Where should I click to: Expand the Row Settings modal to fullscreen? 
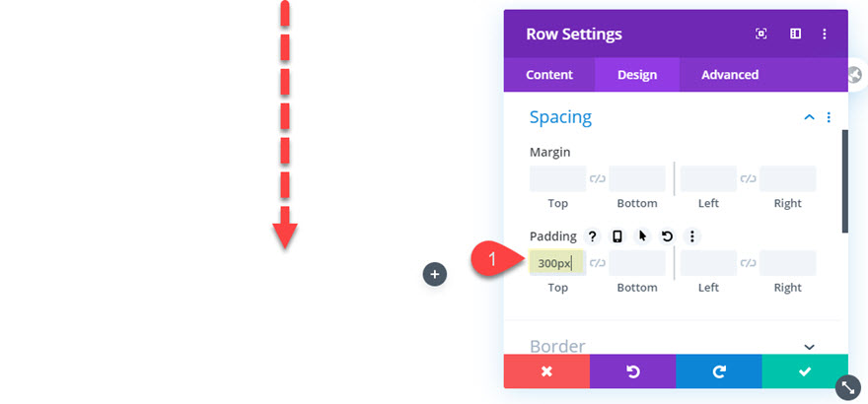761,34
